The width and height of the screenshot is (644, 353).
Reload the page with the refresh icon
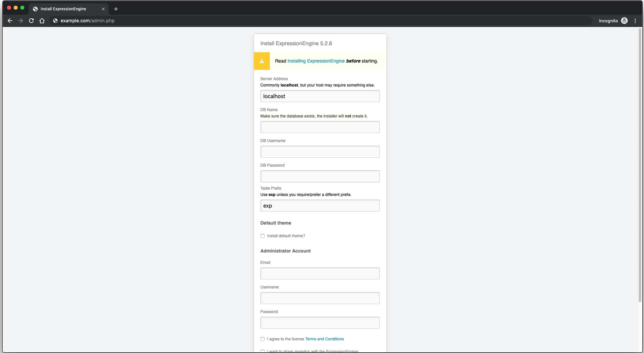pyautogui.click(x=31, y=21)
